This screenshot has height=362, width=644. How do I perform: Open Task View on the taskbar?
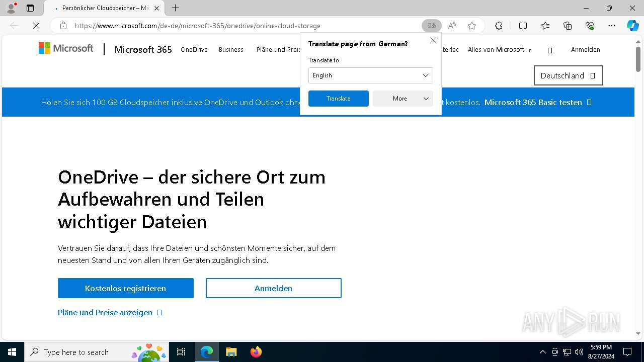click(x=181, y=352)
